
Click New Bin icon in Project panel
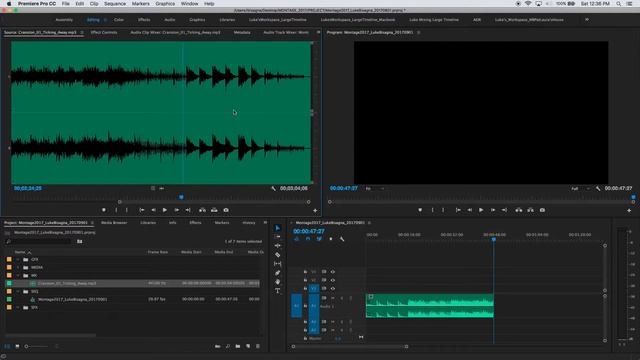[238, 346]
